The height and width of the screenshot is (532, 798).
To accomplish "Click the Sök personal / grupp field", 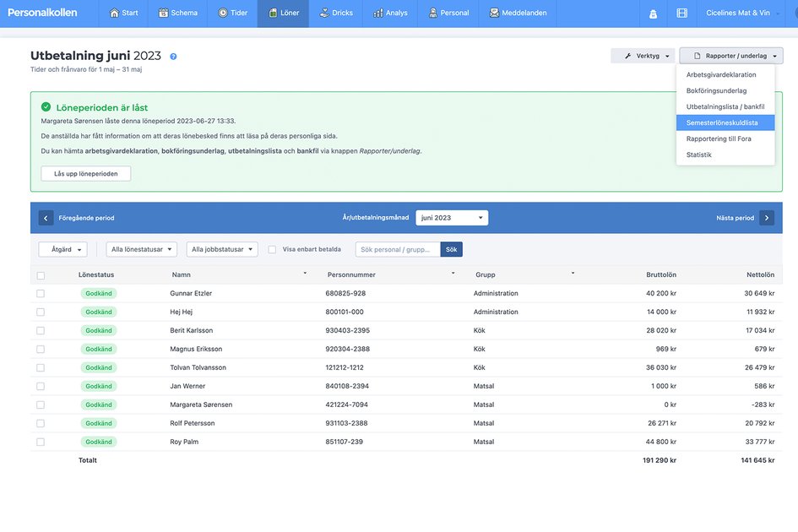I will tap(398, 250).
